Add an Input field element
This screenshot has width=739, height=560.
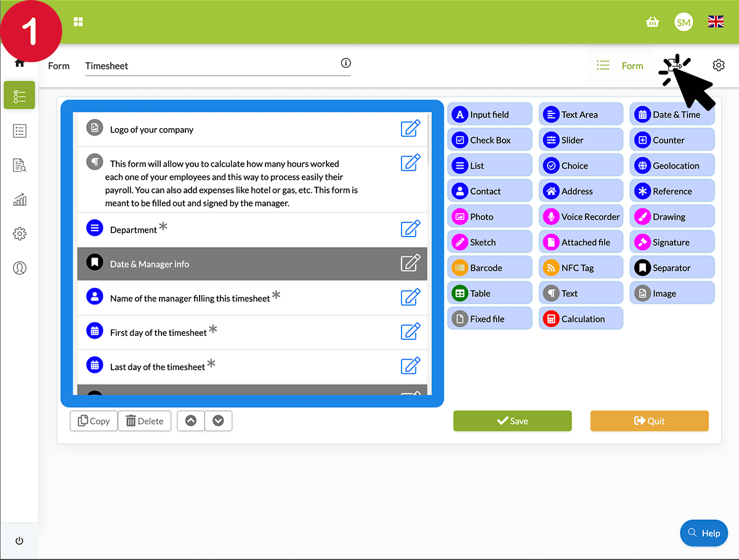pyautogui.click(x=490, y=115)
